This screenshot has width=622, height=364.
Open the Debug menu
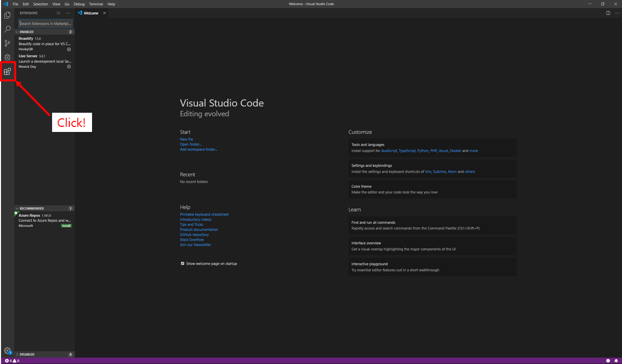(x=79, y=4)
